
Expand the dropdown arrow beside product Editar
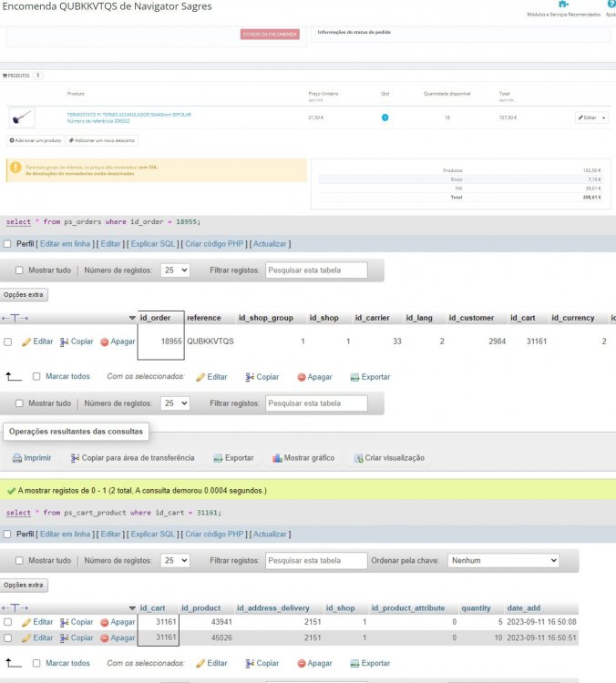point(604,117)
